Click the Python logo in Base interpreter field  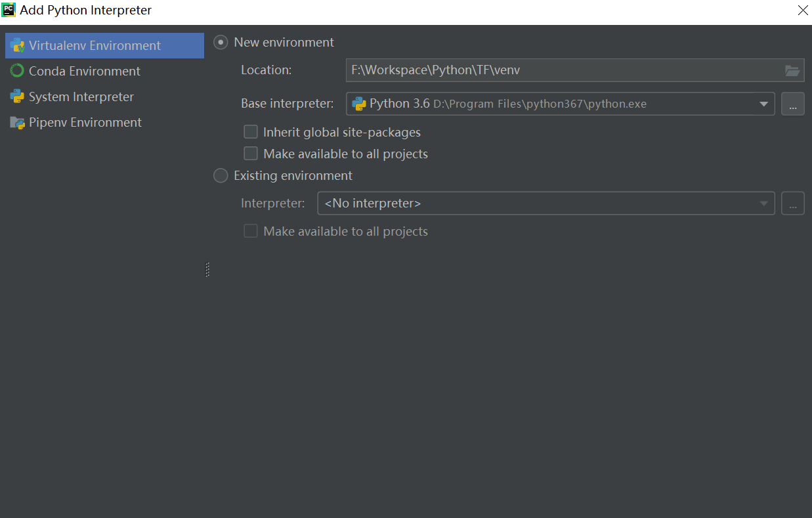tap(359, 104)
